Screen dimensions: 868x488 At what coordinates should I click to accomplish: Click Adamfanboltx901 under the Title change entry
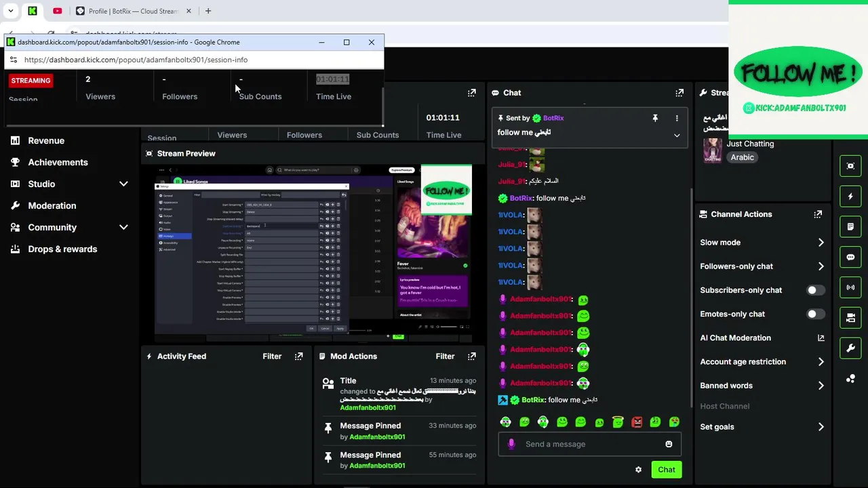pyautogui.click(x=368, y=407)
